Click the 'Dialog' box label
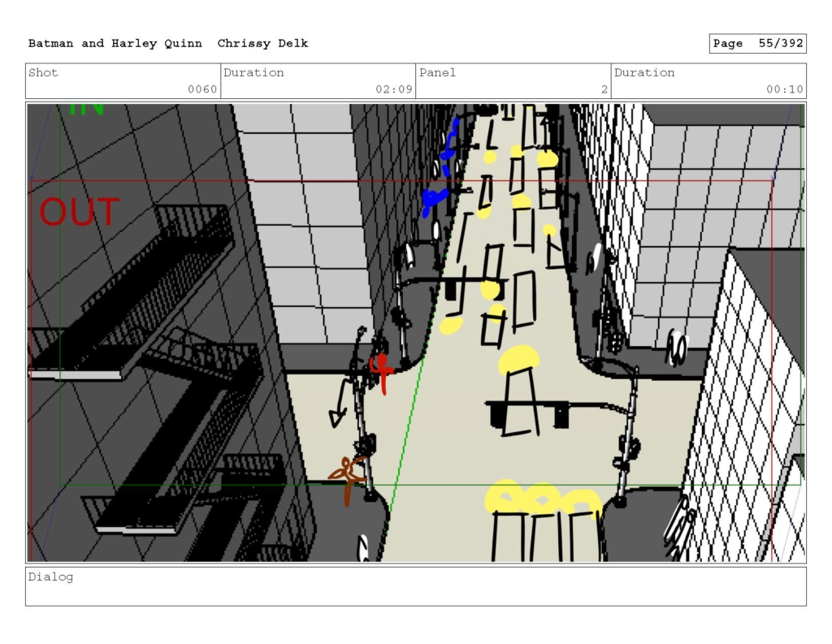The image size is (832, 644). [x=50, y=577]
